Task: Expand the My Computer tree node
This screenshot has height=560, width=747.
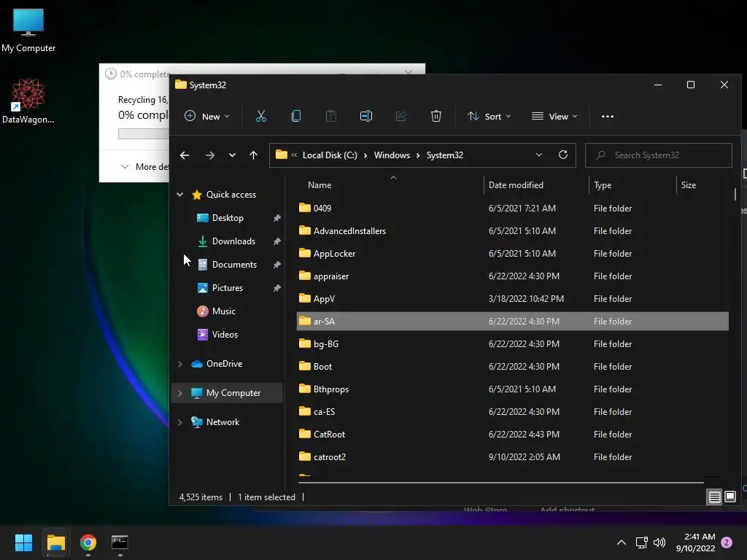Action: pyautogui.click(x=180, y=393)
